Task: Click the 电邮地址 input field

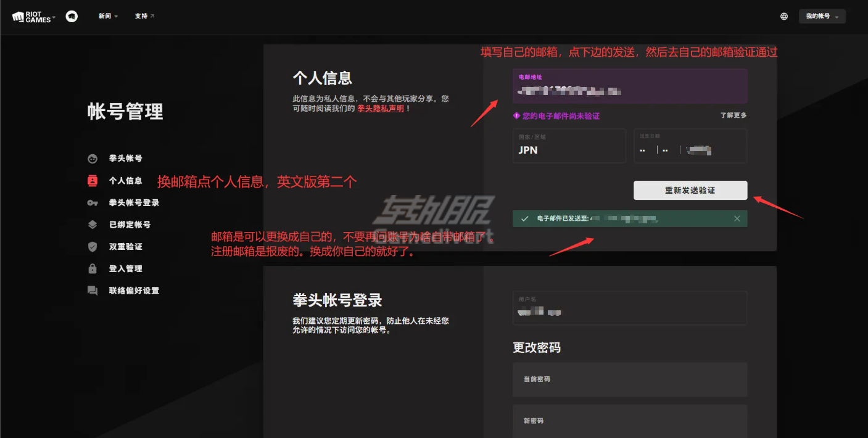Action: pyautogui.click(x=630, y=86)
